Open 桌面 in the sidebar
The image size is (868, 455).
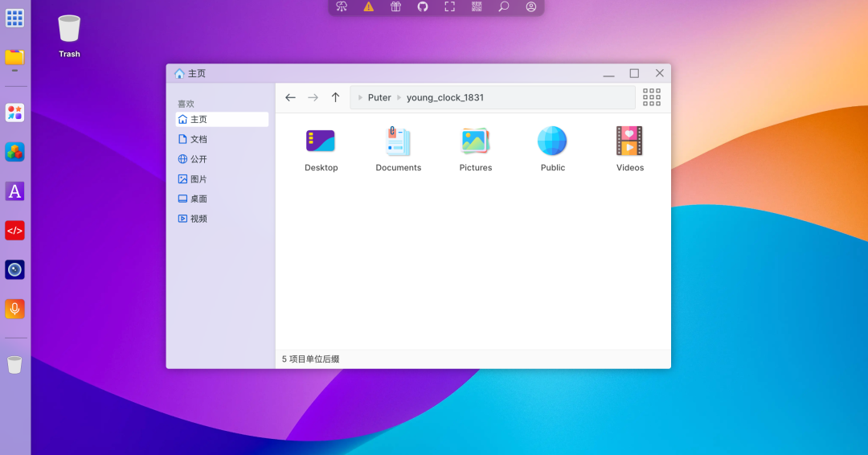point(222,199)
